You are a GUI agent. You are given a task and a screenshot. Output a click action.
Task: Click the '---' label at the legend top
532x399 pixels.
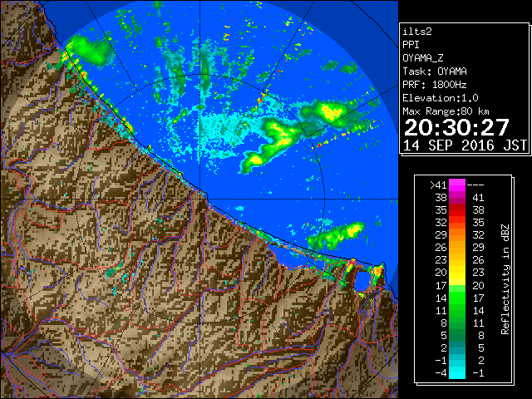click(475, 185)
